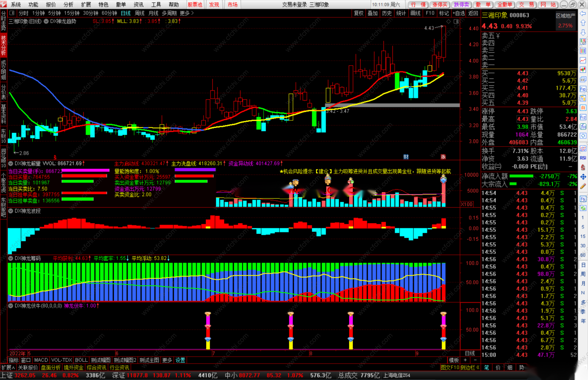588x380 pixels.
Task: Toggle the DX神龙筹码 panel circle button
Action: [11, 258]
